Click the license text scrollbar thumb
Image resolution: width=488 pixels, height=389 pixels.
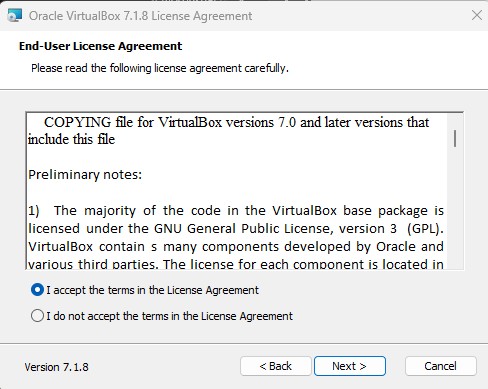(455, 138)
